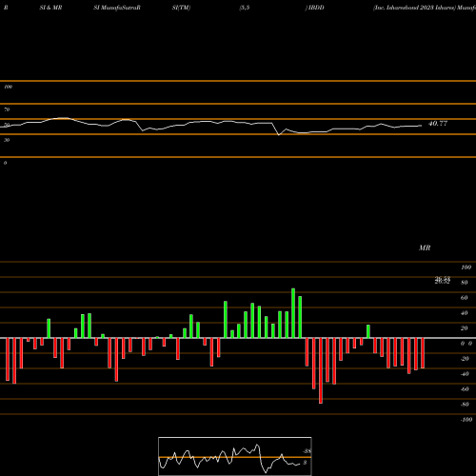Click the "Inc. Ishareibond 2023 Ishares" title text
This screenshot has width=476, height=476.
tap(414, 8)
